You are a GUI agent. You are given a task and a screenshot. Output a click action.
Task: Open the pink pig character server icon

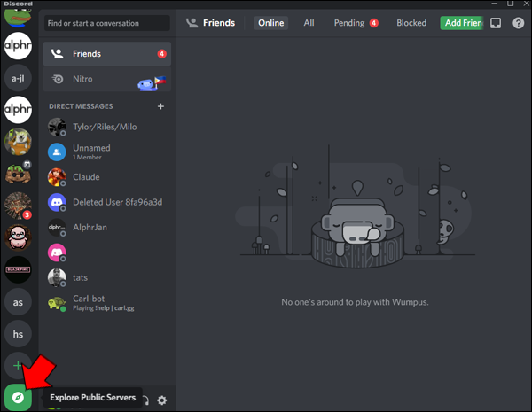pyautogui.click(x=18, y=237)
